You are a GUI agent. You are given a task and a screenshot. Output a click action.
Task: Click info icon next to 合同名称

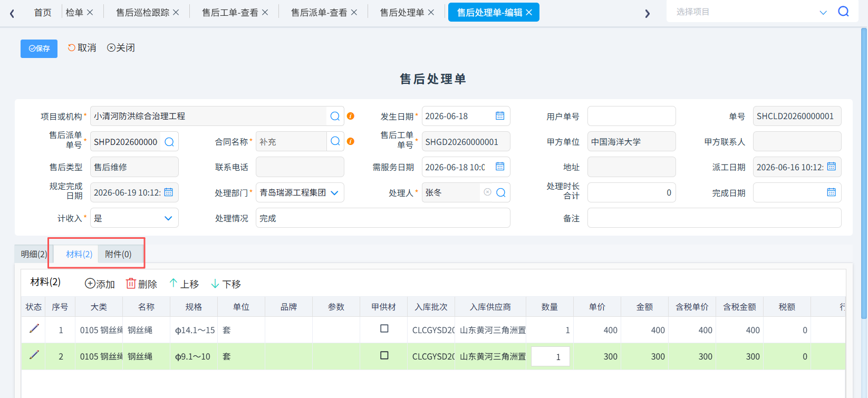[x=351, y=141]
